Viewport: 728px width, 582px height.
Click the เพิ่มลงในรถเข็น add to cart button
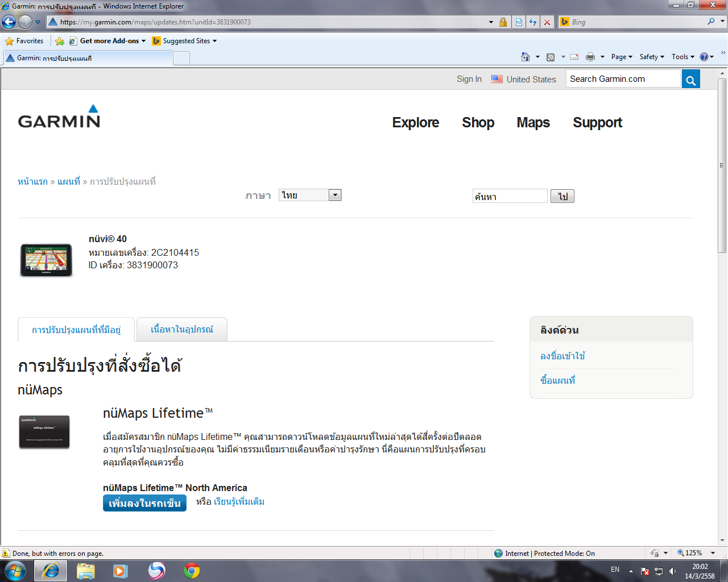(x=144, y=503)
